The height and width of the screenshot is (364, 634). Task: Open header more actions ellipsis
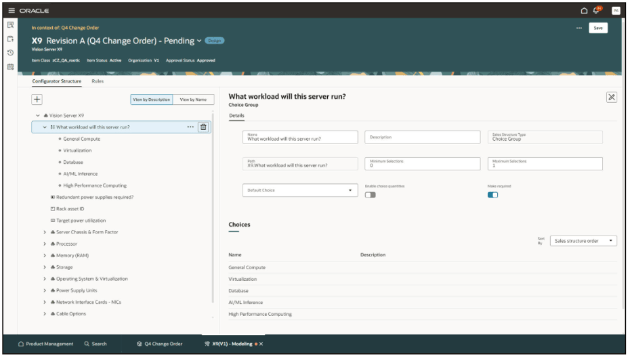point(579,28)
